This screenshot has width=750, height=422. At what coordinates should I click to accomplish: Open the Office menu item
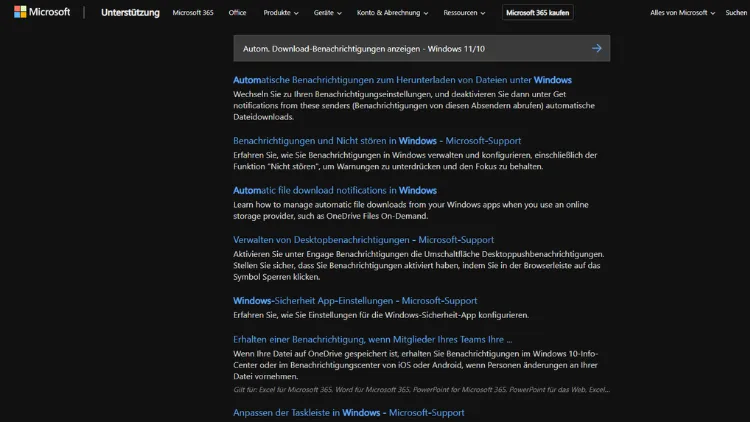pos(237,13)
